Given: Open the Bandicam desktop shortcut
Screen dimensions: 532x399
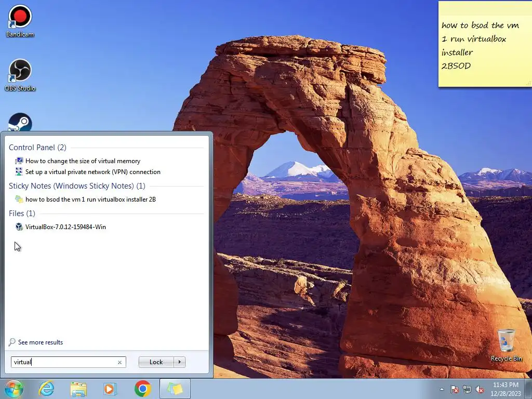Looking at the screenshot, I should tap(20, 21).
